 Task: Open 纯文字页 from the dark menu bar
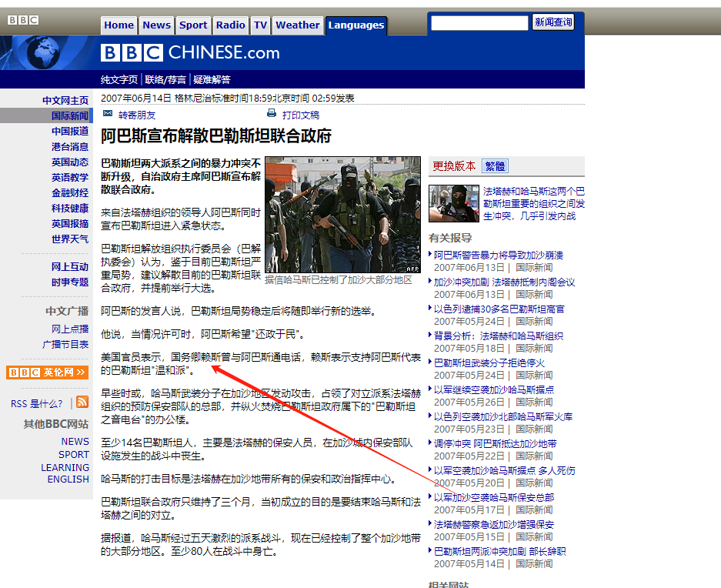point(119,79)
